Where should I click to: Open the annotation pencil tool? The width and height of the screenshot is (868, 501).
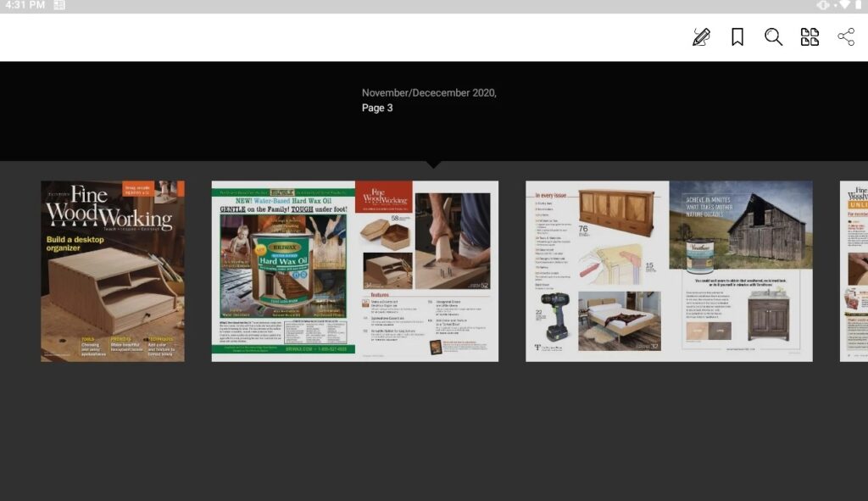click(x=699, y=36)
